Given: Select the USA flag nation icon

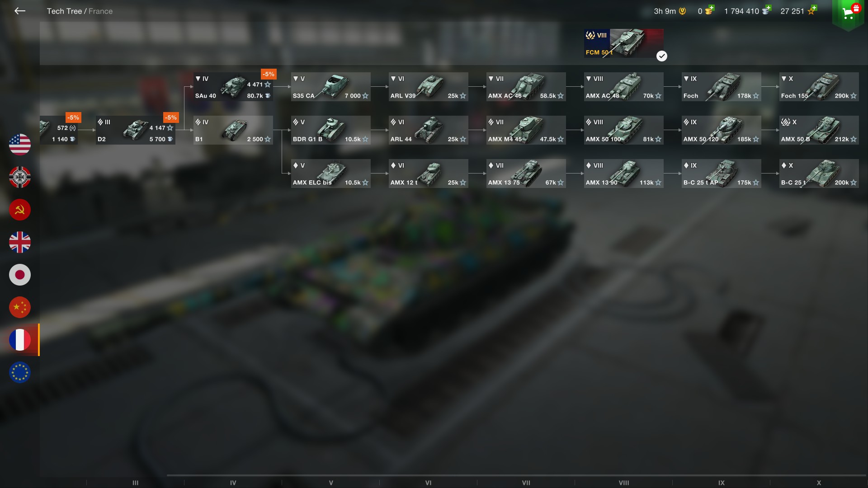Looking at the screenshot, I should [20, 145].
